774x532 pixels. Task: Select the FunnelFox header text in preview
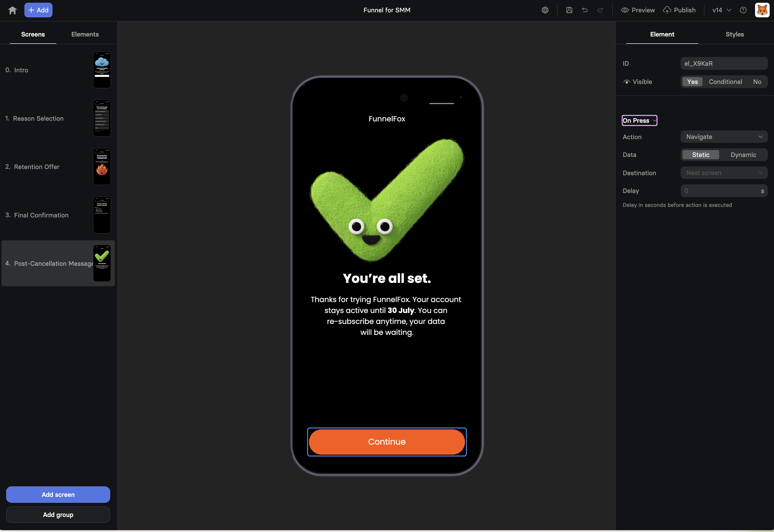pyautogui.click(x=387, y=119)
